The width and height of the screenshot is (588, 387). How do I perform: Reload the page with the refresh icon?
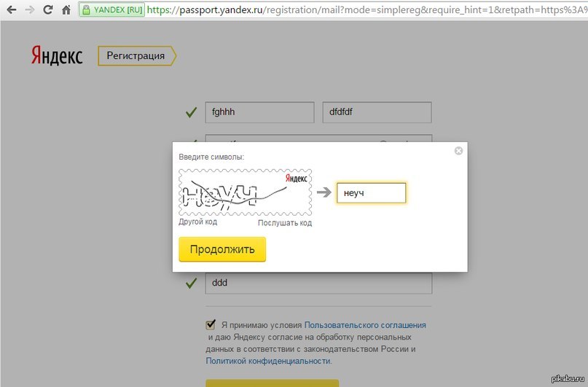point(47,10)
